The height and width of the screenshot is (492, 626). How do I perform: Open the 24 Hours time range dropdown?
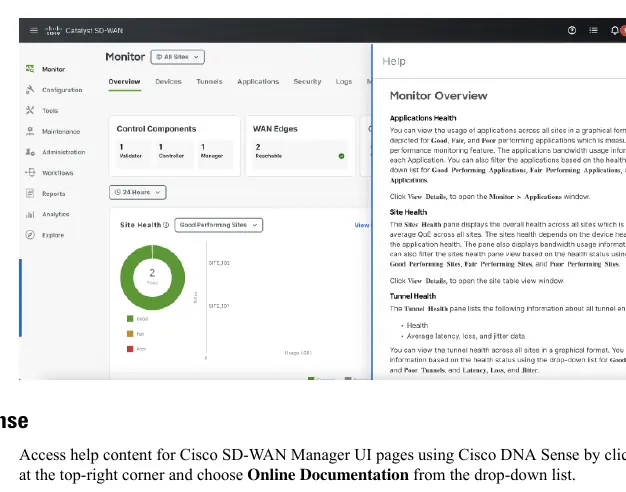click(138, 192)
